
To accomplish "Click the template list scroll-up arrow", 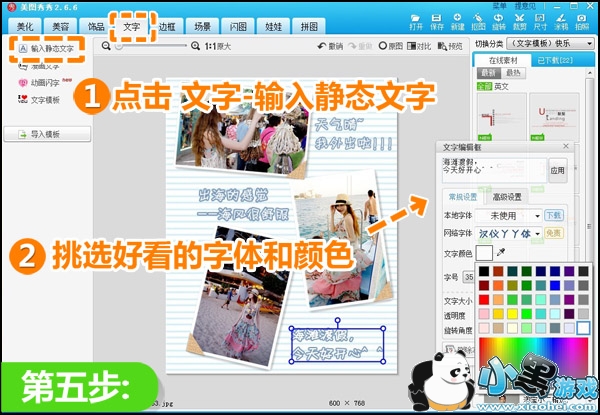I will (590, 73).
